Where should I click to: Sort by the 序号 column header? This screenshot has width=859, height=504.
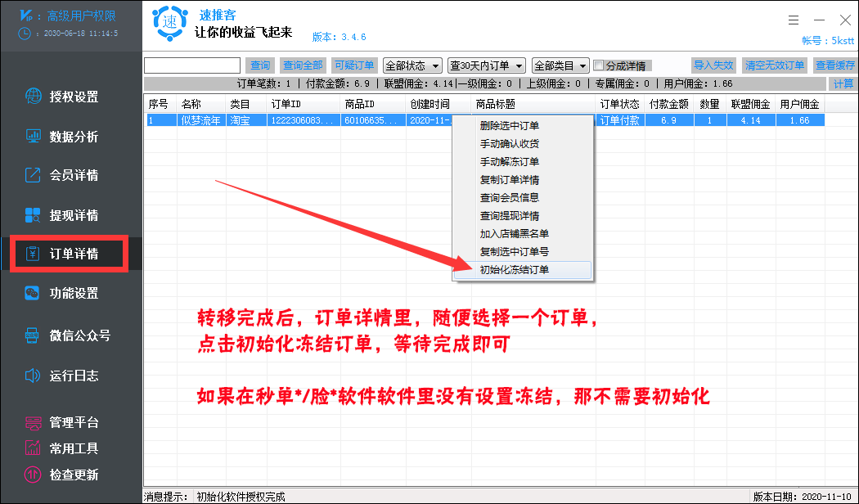tap(160, 104)
